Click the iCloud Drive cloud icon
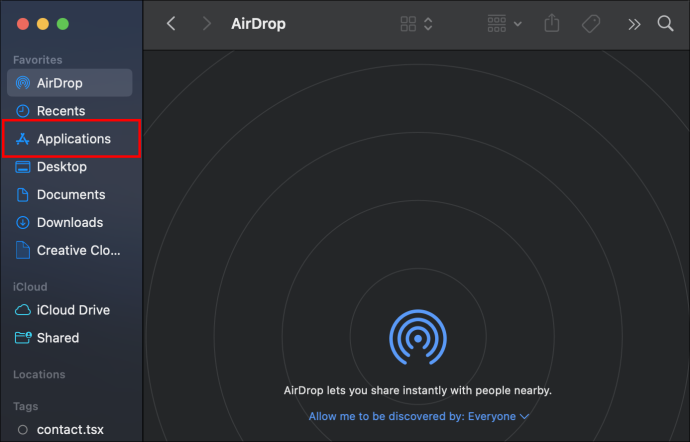 click(x=23, y=310)
